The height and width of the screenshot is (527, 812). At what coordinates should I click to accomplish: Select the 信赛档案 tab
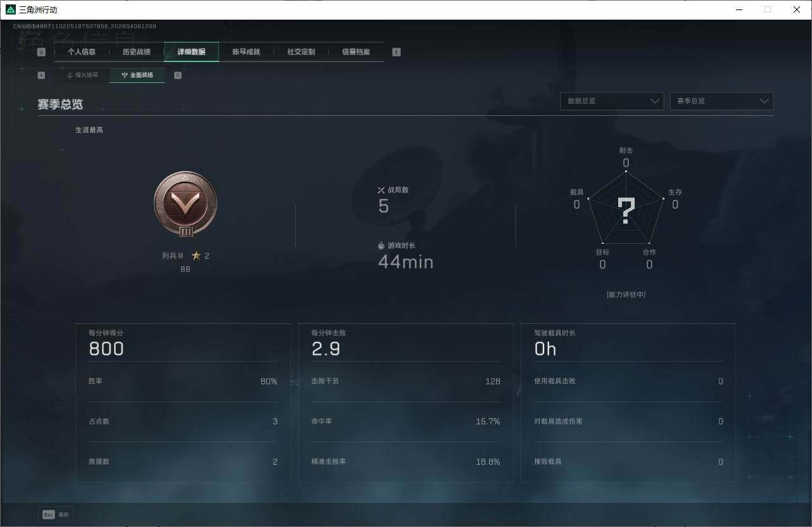356,52
